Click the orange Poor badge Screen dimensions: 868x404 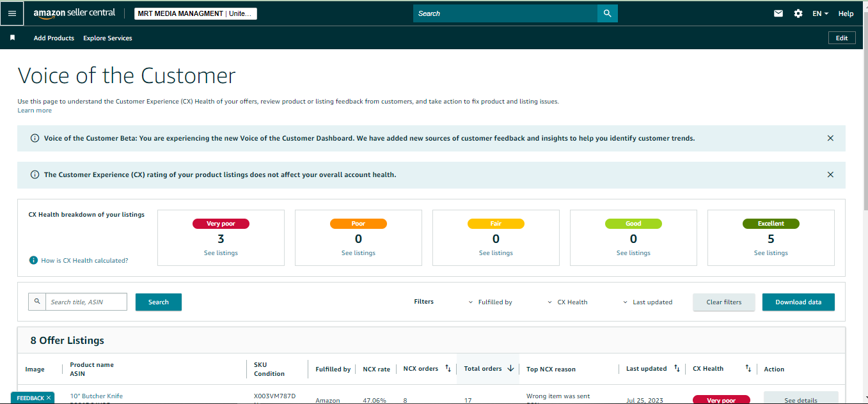pyautogui.click(x=358, y=224)
